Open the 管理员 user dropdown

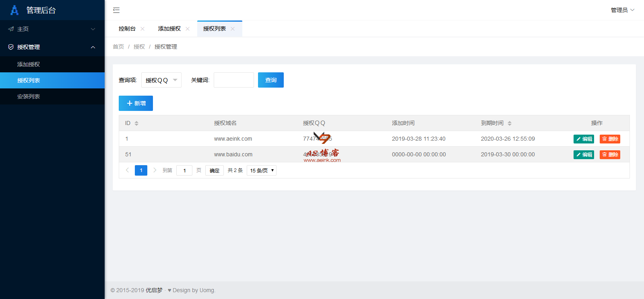coord(622,10)
